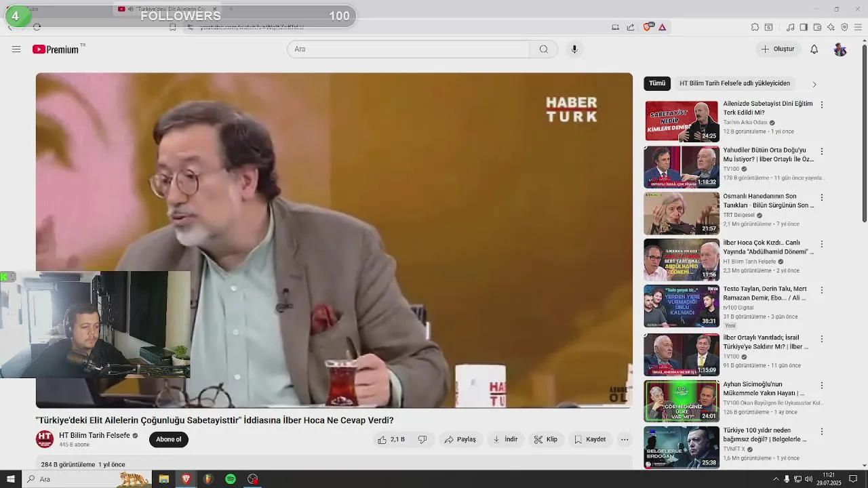Open 'Türkiye 100 yıldır neden bağımsız değil' thumbnail

click(x=682, y=447)
